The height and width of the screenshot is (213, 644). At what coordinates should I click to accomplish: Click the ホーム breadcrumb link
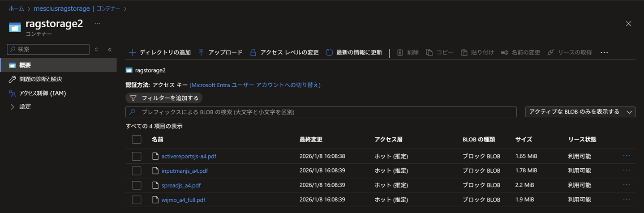coord(16,9)
